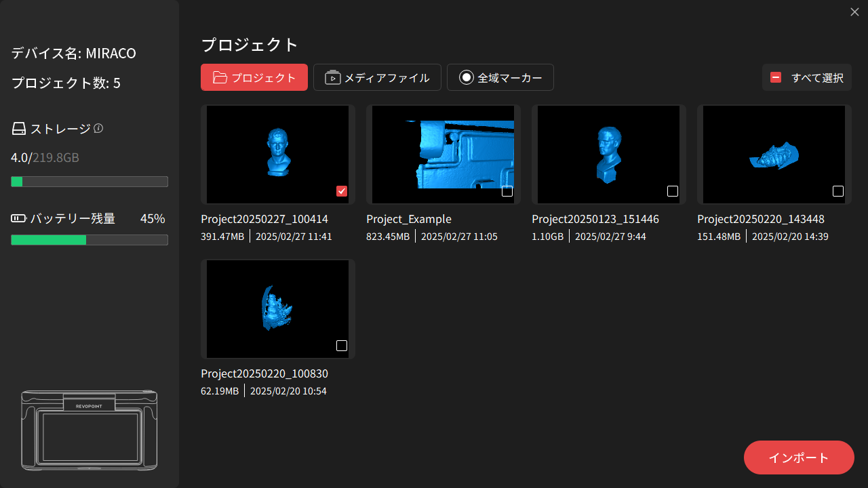Image resolution: width=868 pixels, height=488 pixels.
Task: Open the Project_Example thumbnail preview
Action: (443, 155)
